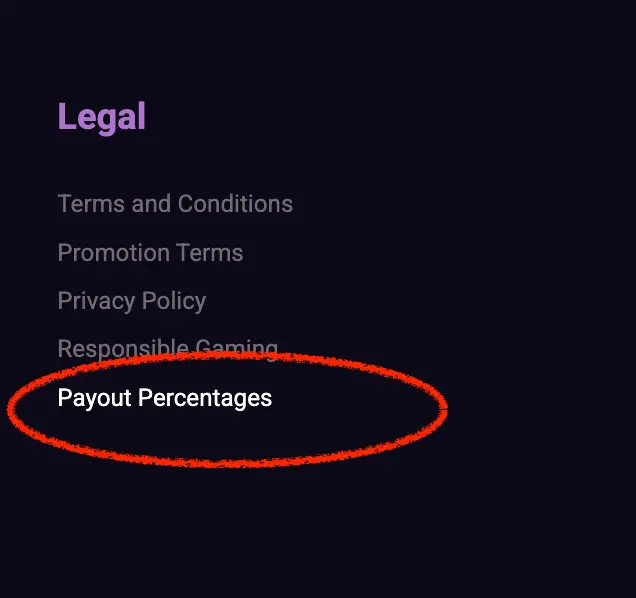Choose the Privacy Policy footer item
This screenshot has width=636, height=598.
132,301
